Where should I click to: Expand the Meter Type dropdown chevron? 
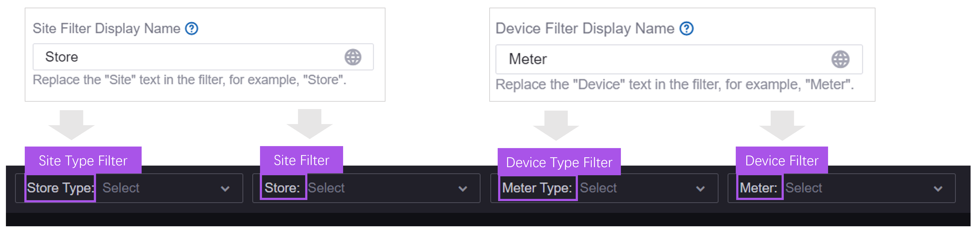pyautogui.click(x=700, y=188)
